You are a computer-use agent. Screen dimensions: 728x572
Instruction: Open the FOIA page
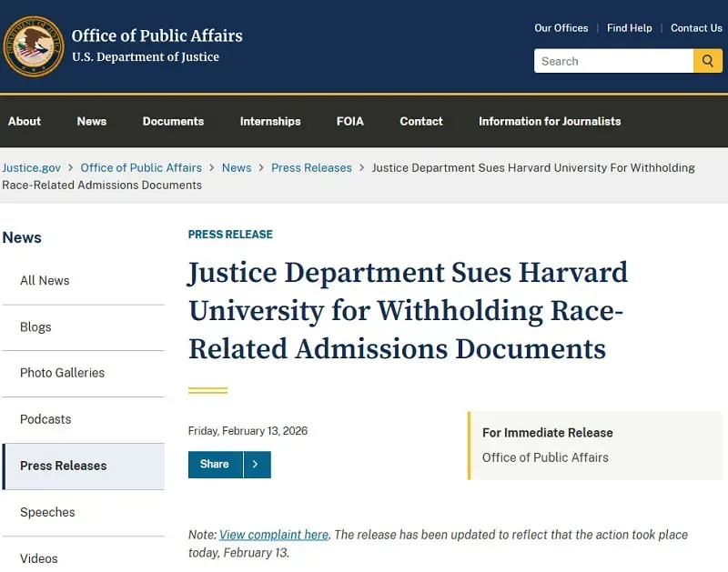(349, 121)
